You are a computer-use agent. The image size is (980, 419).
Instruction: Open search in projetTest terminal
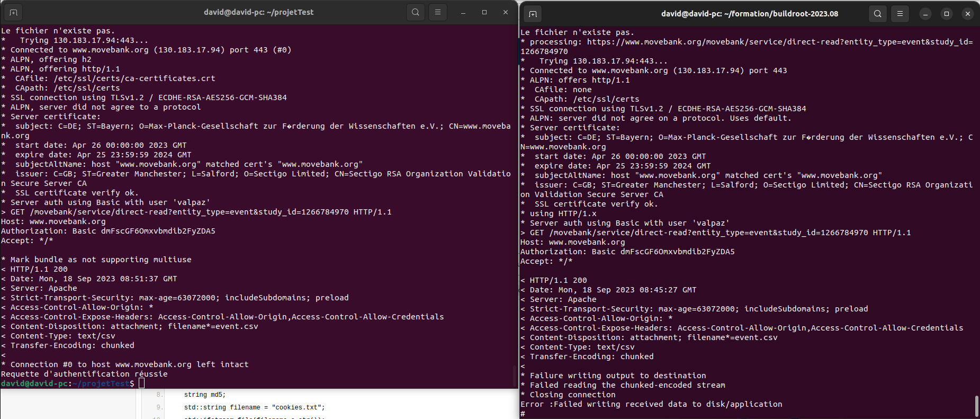tap(416, 12)
